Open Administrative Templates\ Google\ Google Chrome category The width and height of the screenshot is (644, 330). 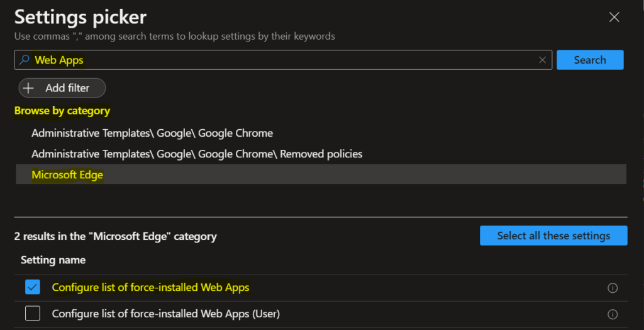[x=152, y=134]
